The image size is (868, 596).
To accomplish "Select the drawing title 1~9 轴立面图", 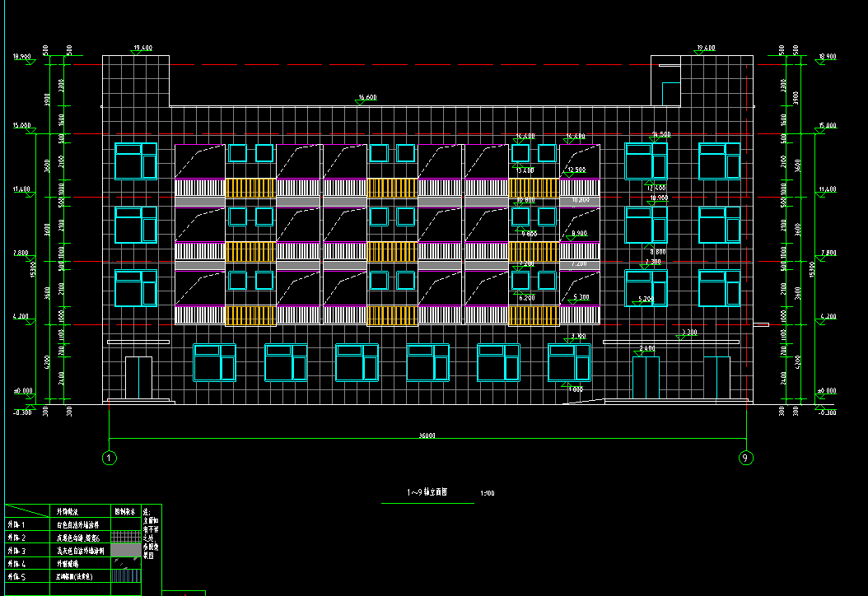I will (427, 492).
